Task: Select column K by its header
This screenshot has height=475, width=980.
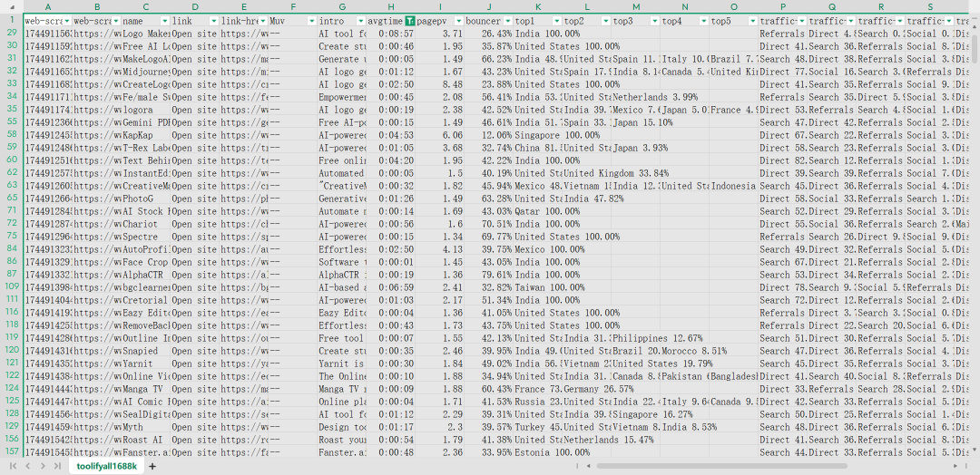Action: pos(537,8)
